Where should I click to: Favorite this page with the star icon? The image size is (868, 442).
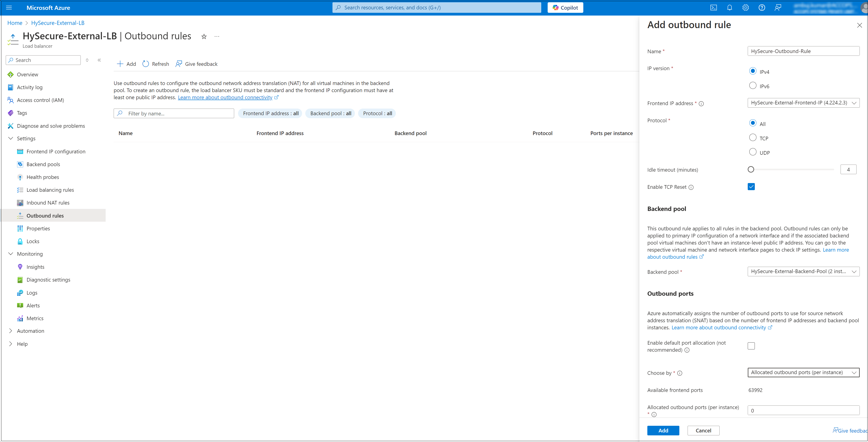coord(204,36)
